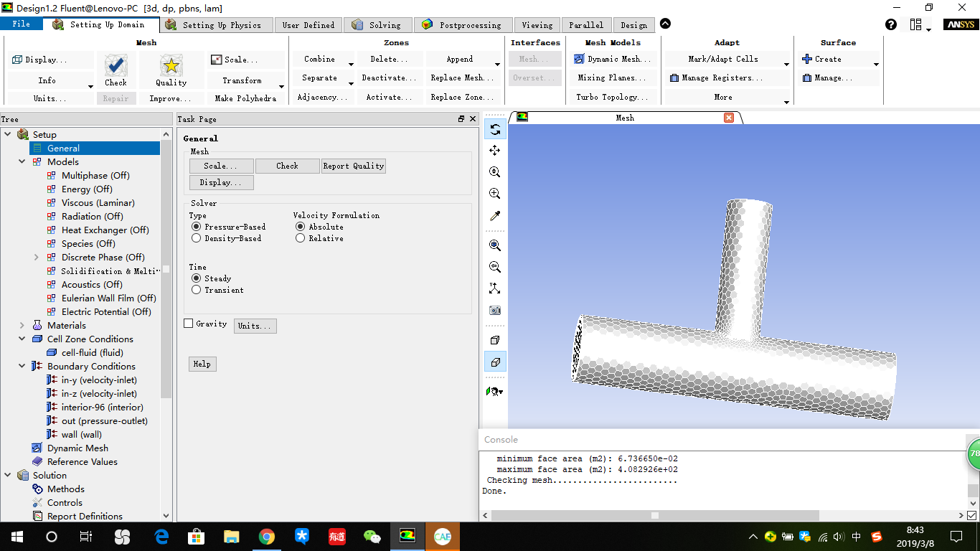Collapse the Models tree node
This screenshot has height=551, width=980.
click(22, 161)
